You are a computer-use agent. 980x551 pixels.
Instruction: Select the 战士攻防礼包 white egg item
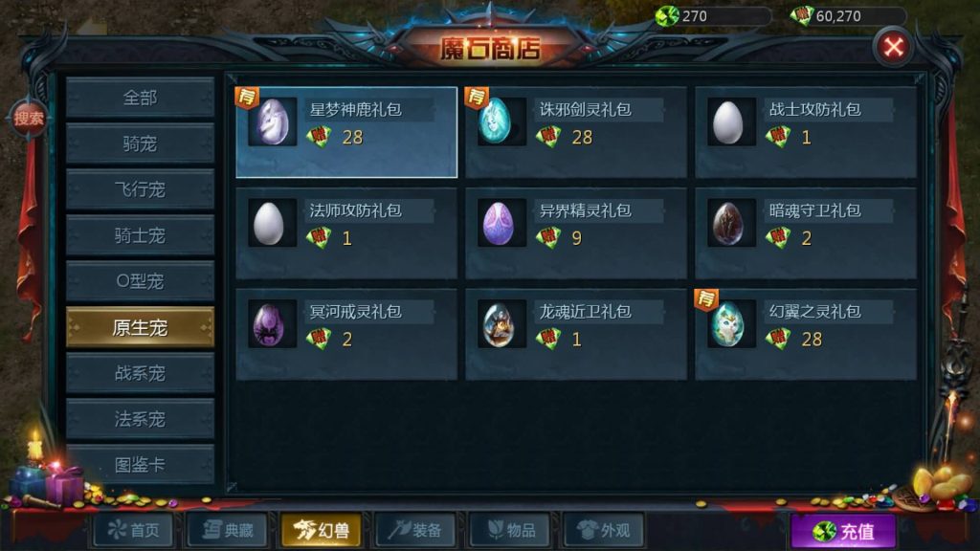(806, 132)
